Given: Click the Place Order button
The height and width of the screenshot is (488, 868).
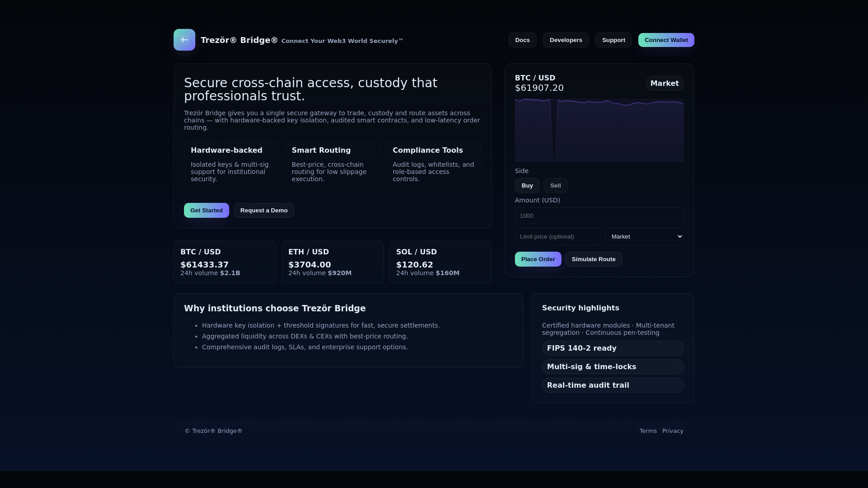Looking at the screenshot, I should pyautogui.click(x=538, y=259).
